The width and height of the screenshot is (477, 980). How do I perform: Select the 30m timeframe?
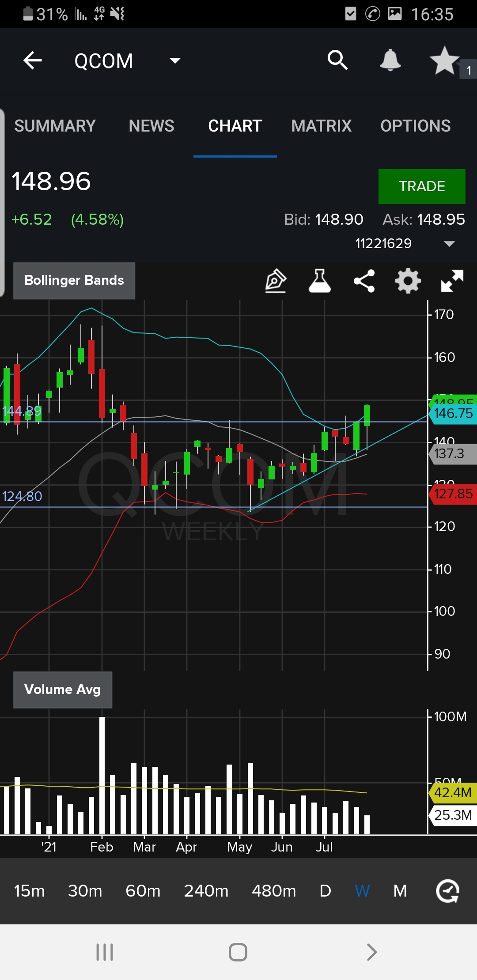tap(85, 891)
